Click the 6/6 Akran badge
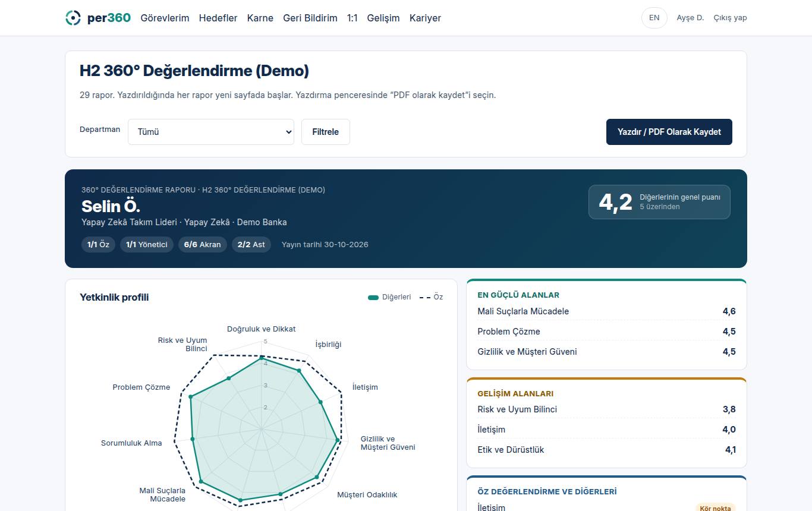The height and width of the screenshot is (511, 812). (203, 244)
